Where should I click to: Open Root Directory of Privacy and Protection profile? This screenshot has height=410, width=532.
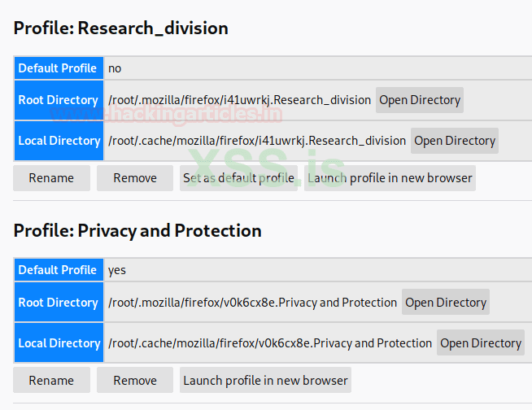[446, 302]
